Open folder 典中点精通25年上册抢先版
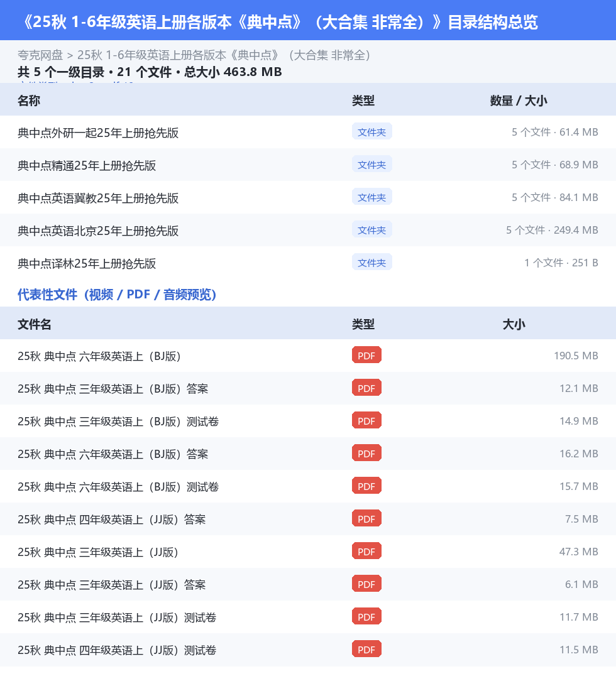This screenshot has height=686, width=616. [x=87, y=165]
